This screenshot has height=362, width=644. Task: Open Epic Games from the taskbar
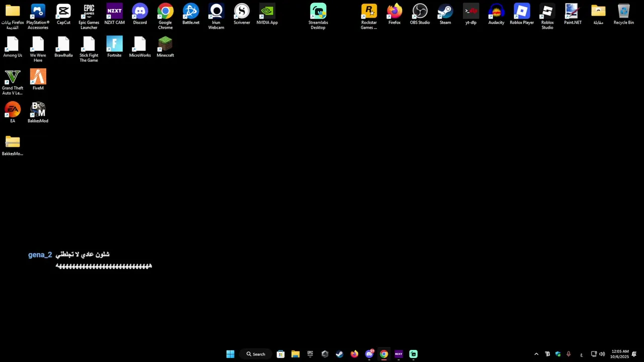coord(310,354)
